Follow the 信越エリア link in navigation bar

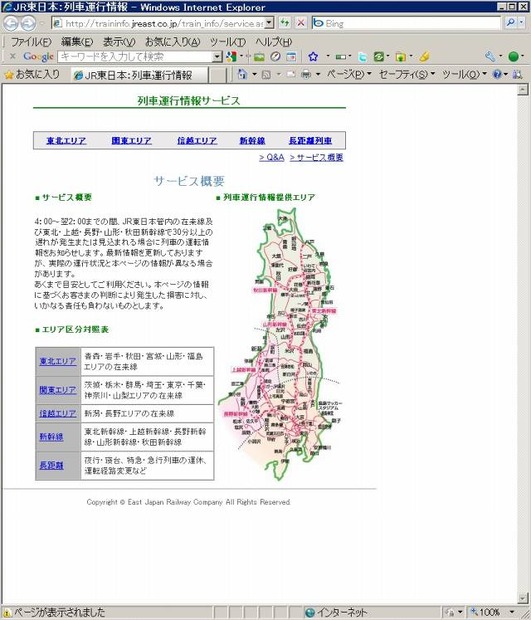tap(197, 141)
